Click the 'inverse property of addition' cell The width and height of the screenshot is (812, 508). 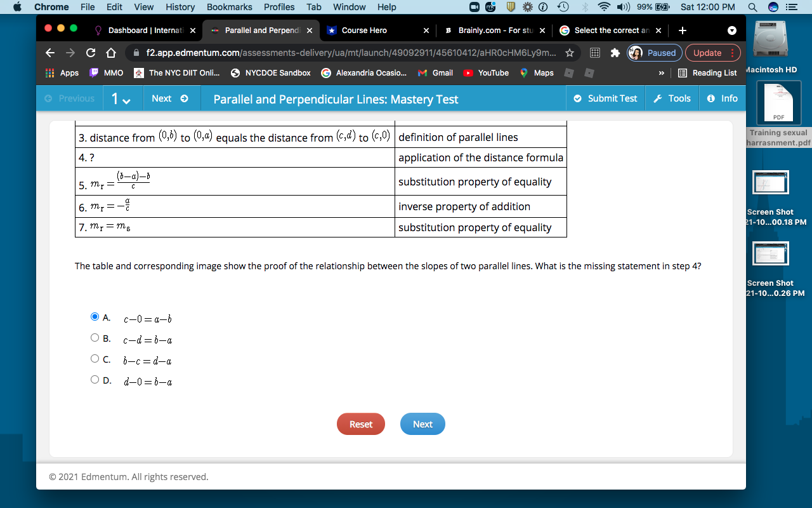(x=480, y=206)
